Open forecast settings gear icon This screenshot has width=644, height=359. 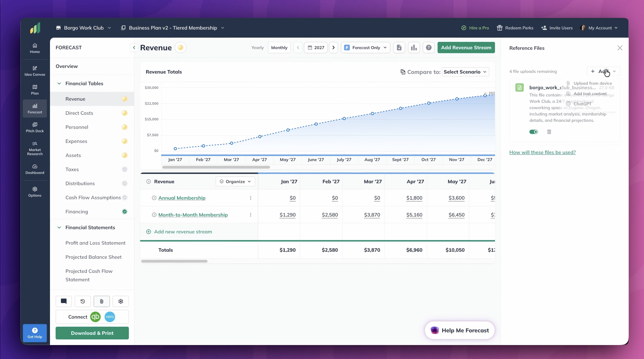tap(121, 301)
